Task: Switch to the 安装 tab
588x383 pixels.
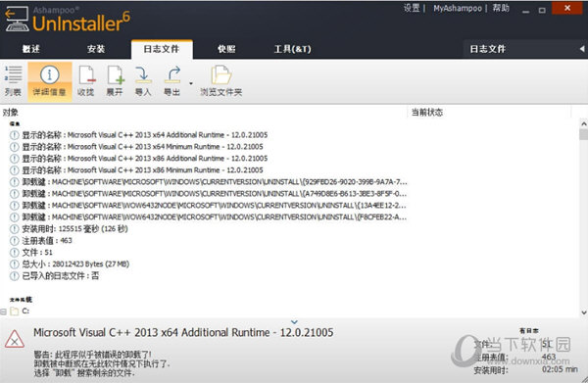Action: pos(96,49)
